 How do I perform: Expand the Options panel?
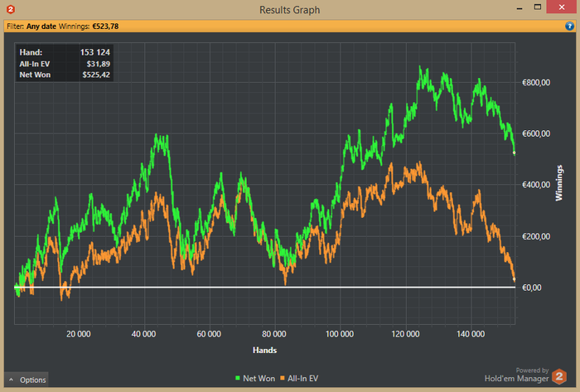tap(27, 380)
